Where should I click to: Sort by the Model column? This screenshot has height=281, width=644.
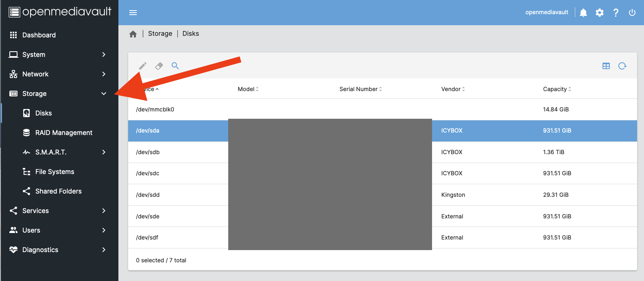click(x=248, y=89)
